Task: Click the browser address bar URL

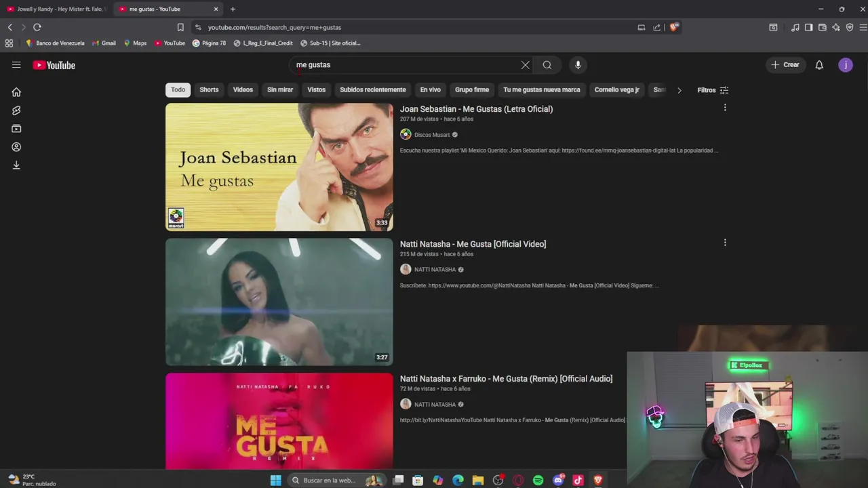Action: point(275,27)
